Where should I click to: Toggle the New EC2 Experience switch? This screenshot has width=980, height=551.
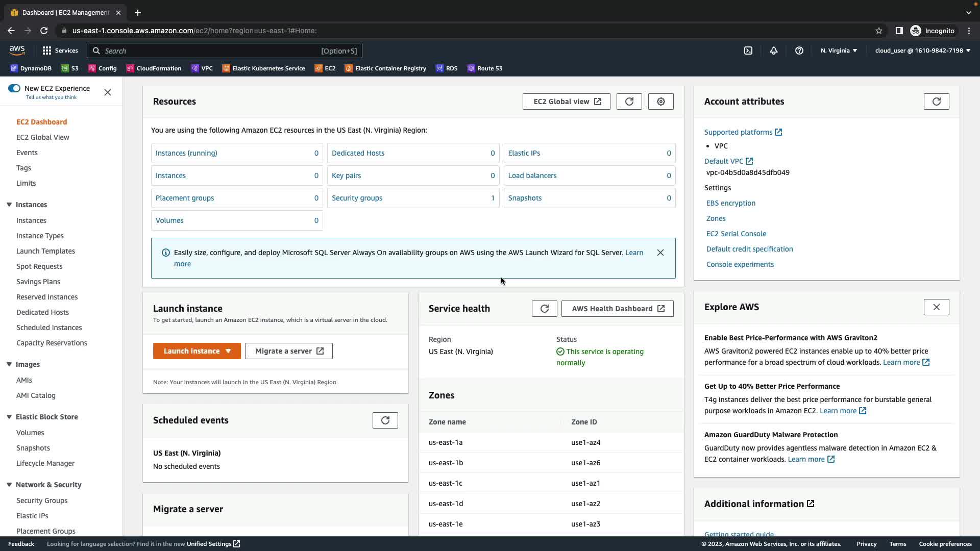(x=14, y=88)
